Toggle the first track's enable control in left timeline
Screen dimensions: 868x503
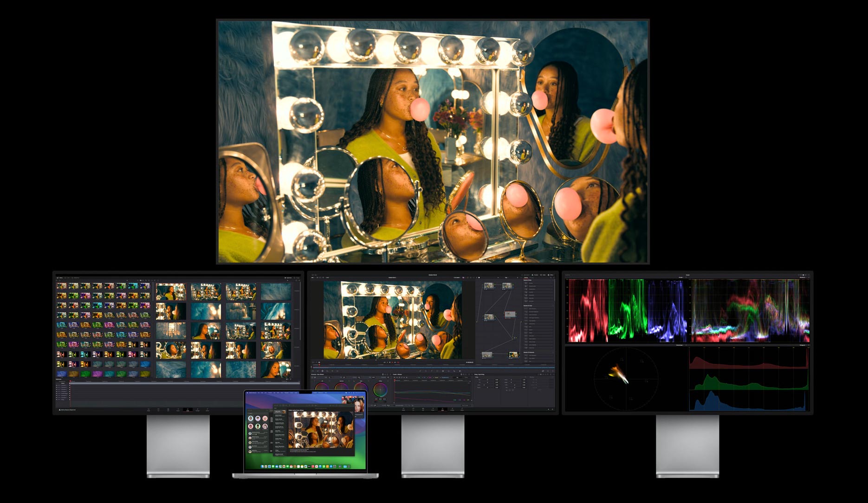pos(58,385)
